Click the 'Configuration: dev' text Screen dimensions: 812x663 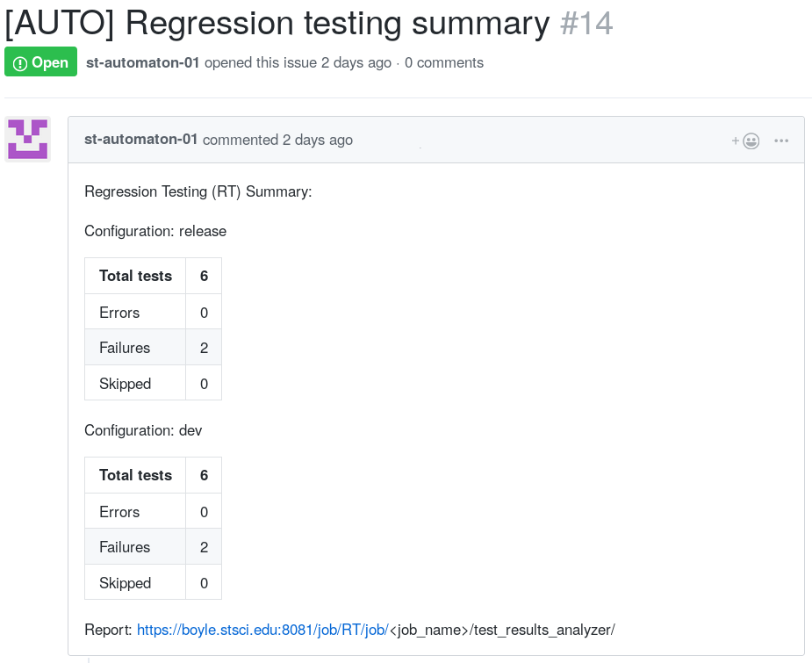(x=143, y=430)
